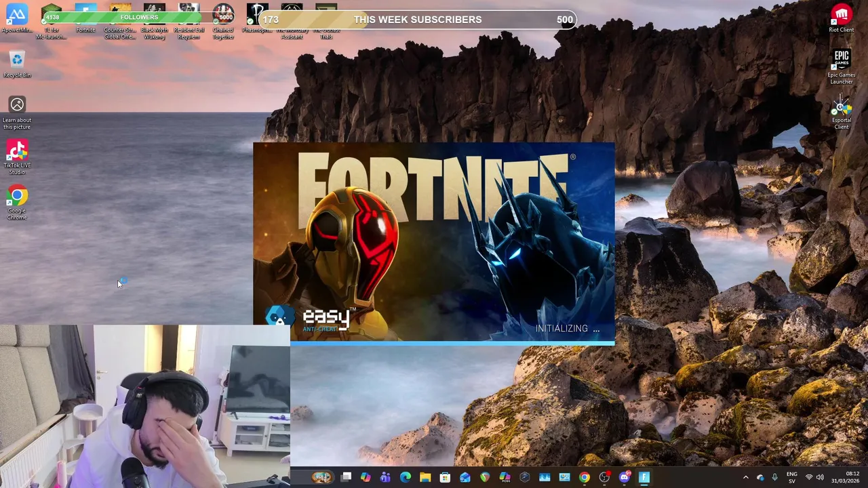Open Riot Client desktop shortcut
Image resolution: width=868 pixels, height=488 pixels.
point(842,18)
